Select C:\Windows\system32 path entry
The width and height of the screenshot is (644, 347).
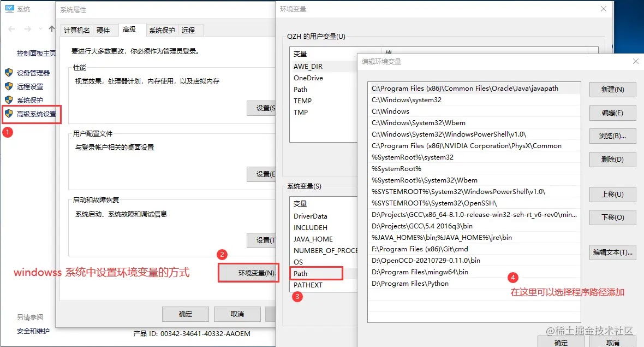[x=474, y=100]
